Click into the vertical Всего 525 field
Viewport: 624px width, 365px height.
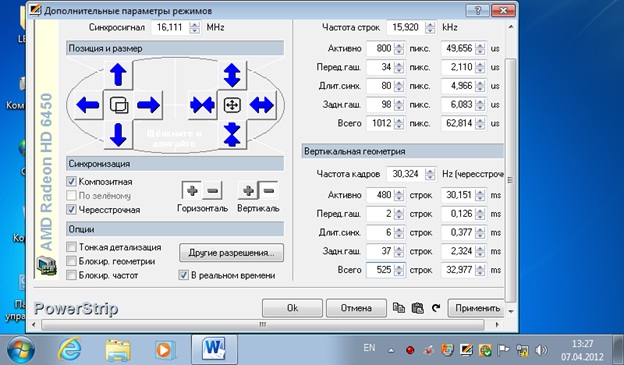pos(380,270)
